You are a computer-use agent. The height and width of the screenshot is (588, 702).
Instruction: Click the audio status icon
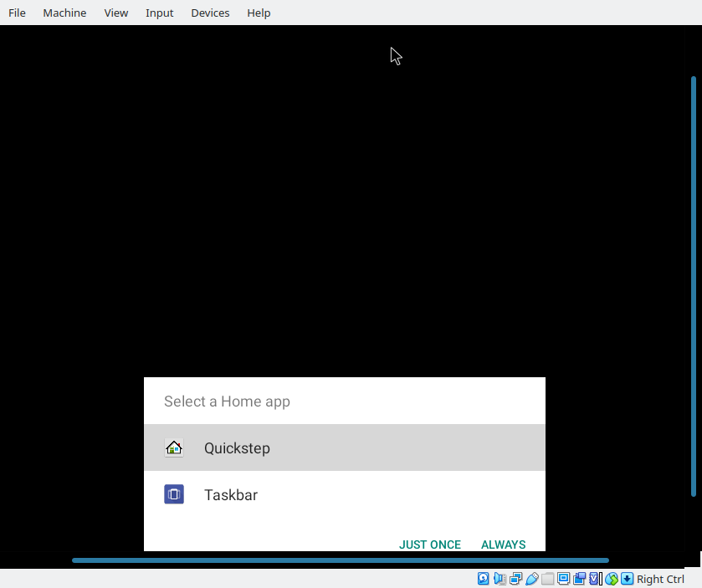click(500, 579)
